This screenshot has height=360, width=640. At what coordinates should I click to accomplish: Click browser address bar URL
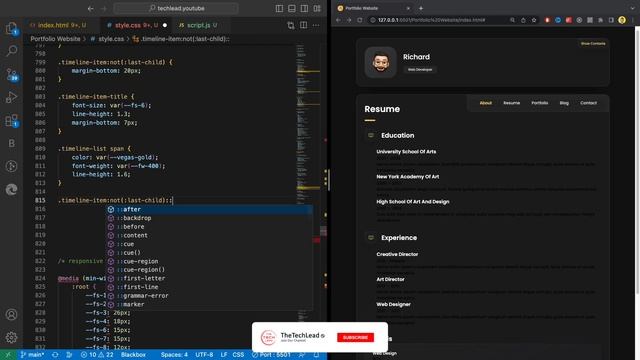(x=432, y=20)
